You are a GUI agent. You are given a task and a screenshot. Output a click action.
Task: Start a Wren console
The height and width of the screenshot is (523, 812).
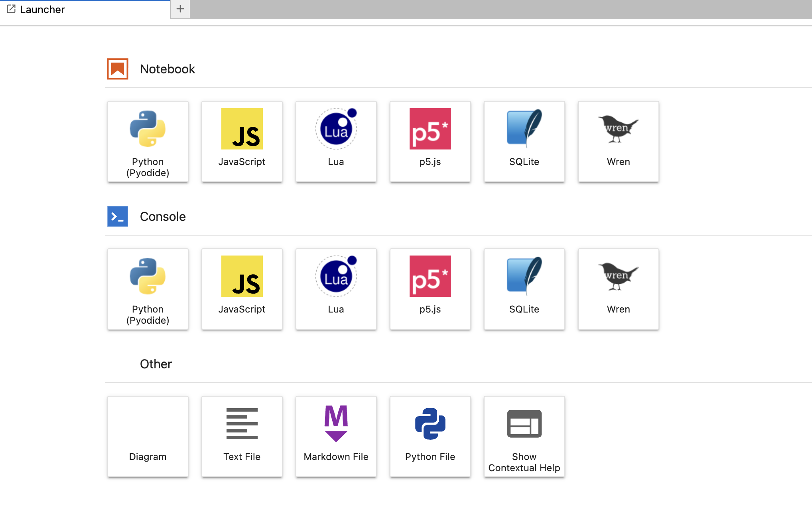(618, 289)
